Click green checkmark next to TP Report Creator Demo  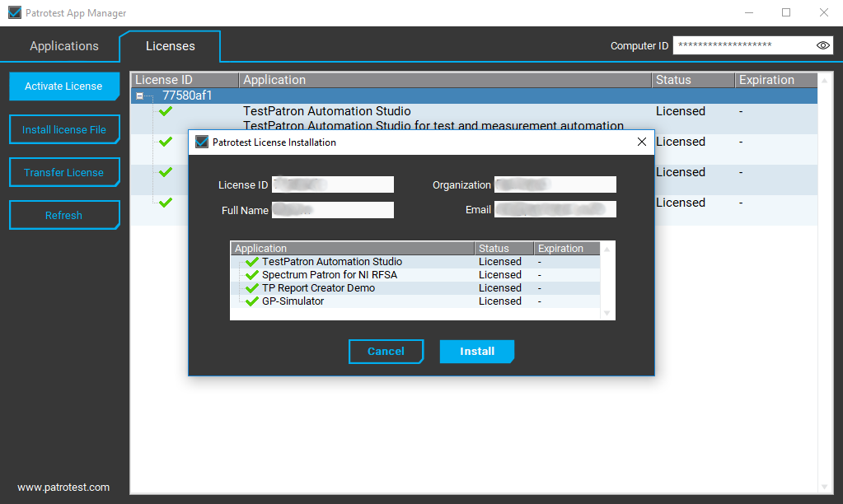tap(252, 288)
